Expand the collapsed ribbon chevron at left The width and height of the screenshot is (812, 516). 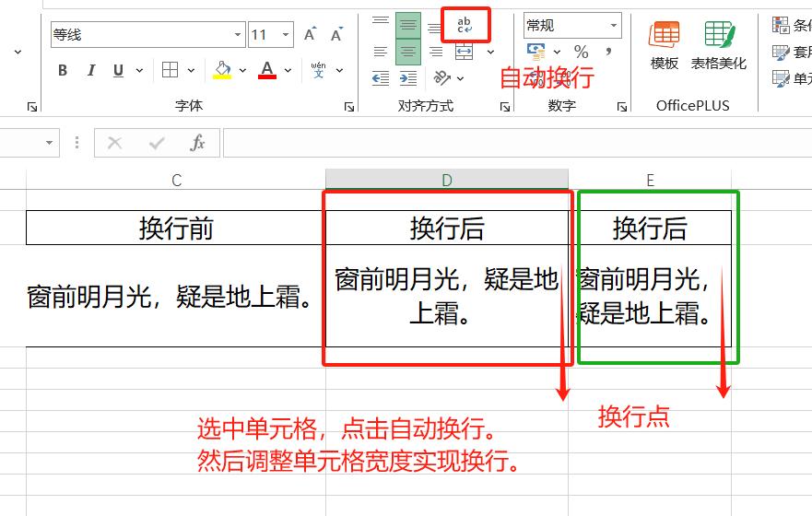click(x=18, y=53)
